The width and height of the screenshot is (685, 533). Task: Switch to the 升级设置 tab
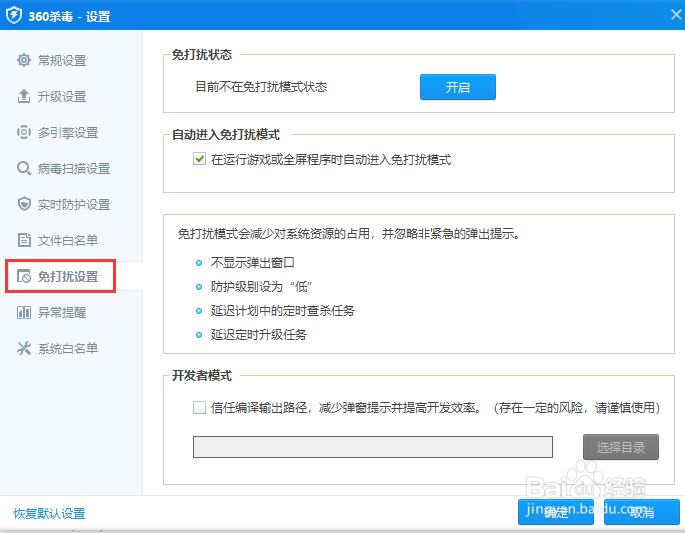point(62,96)
